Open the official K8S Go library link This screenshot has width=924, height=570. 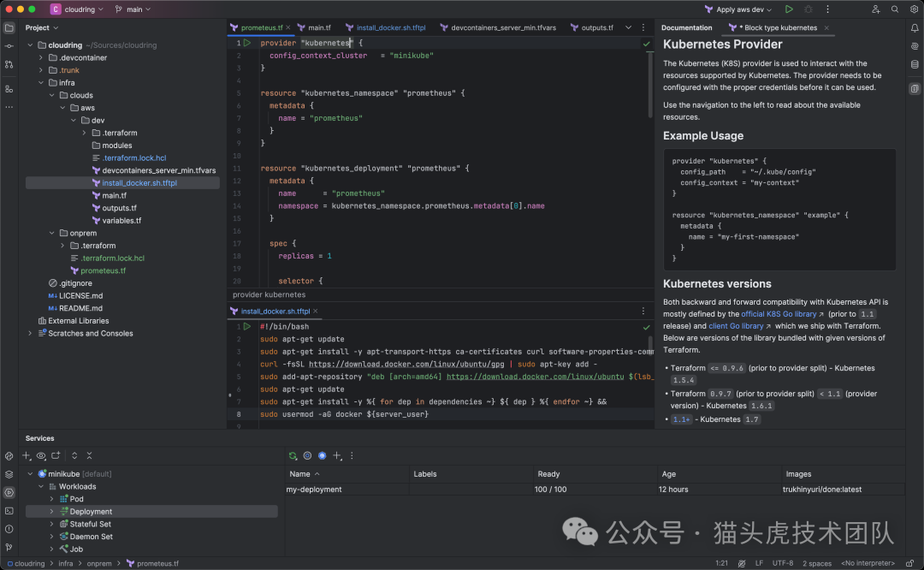click(779, 314)
